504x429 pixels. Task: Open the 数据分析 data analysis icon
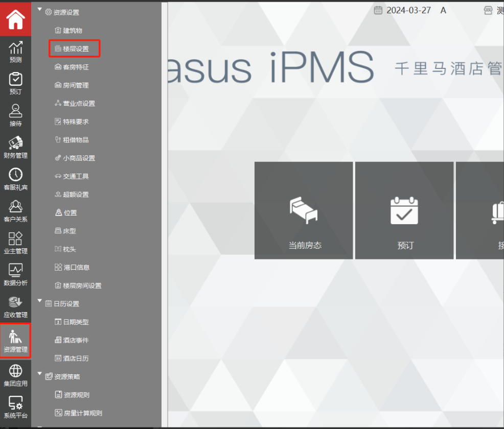click(15, 274)
